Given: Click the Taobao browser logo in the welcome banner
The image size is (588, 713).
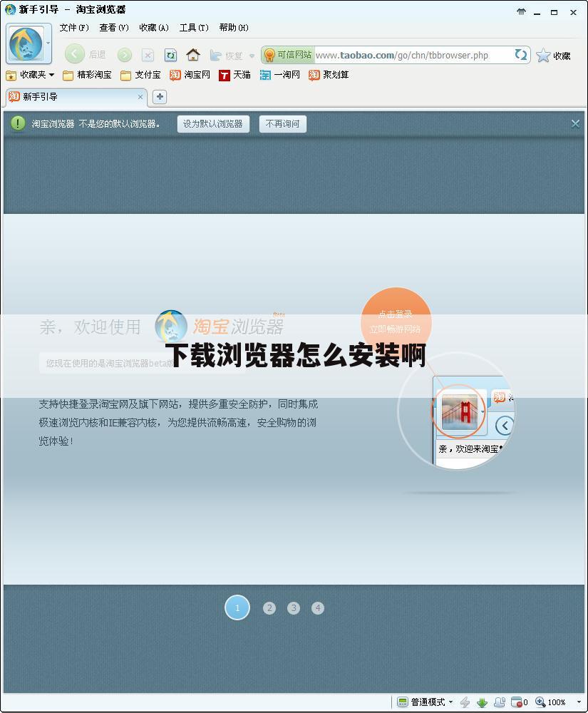Looking at the screenshot, I should 171,326.
